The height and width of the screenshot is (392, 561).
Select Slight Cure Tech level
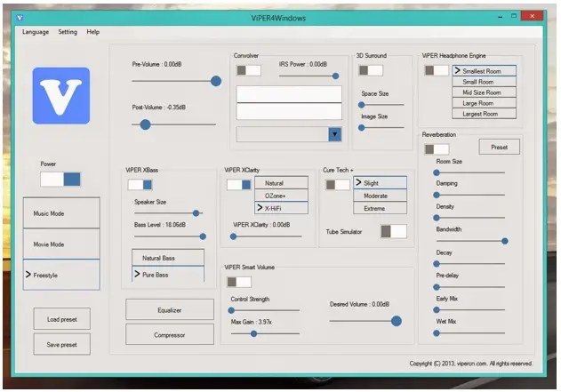click(x=380, y=183)
